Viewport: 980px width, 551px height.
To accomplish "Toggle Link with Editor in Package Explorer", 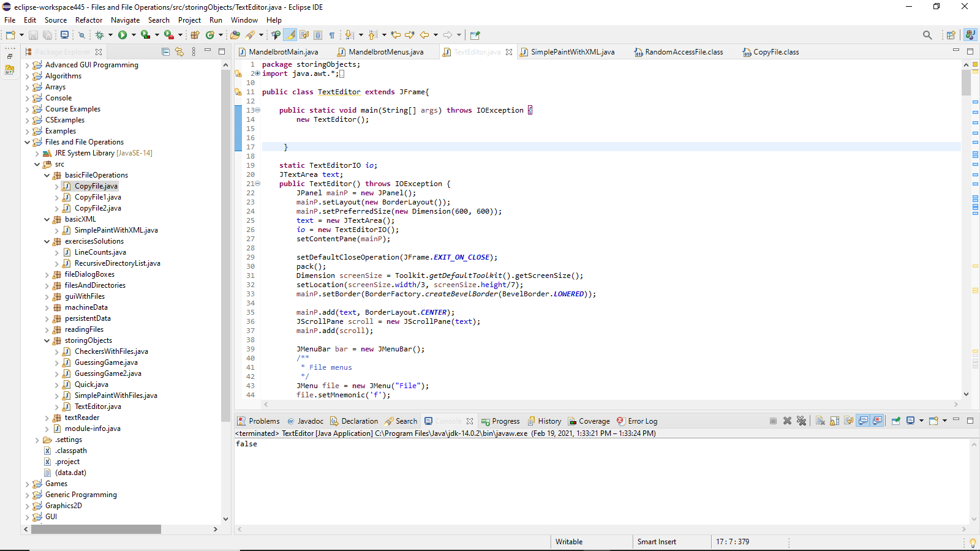I will tap(179, 52).
